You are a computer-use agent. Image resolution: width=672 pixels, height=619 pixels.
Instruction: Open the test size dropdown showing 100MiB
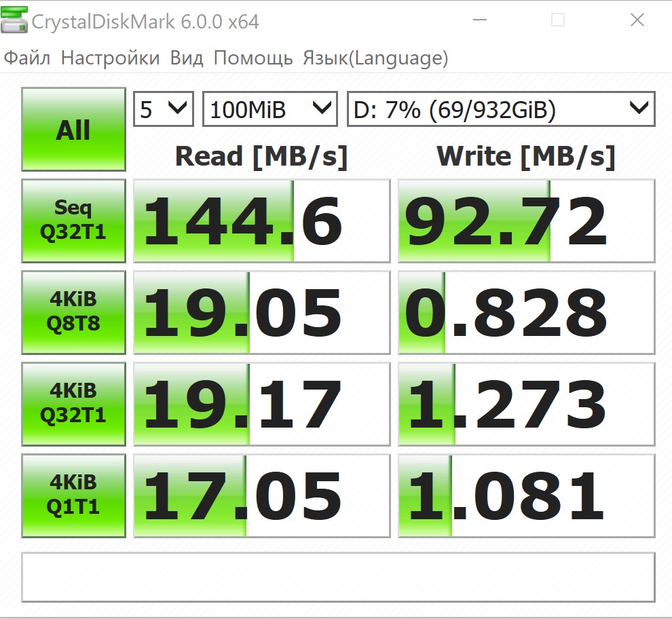(x=270, y=109)
